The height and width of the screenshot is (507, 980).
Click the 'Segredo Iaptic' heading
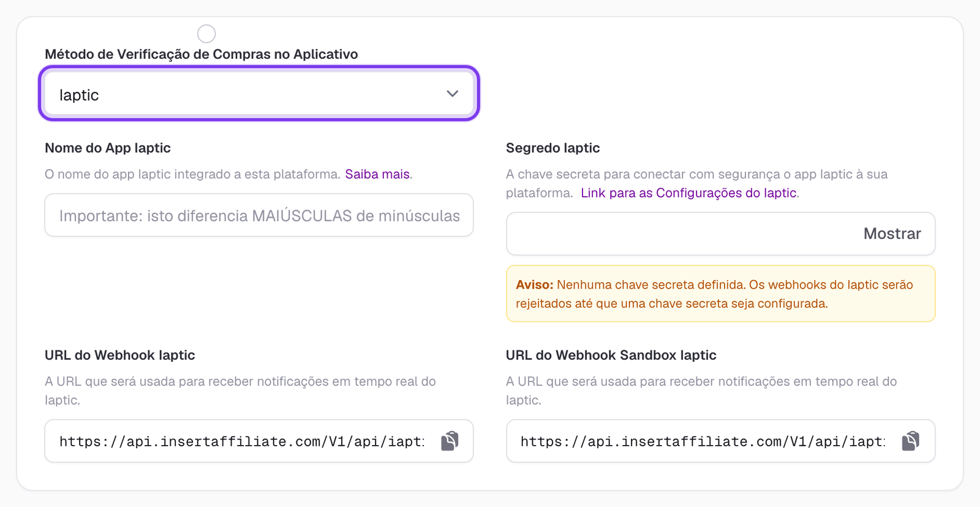tap(553, 148)
